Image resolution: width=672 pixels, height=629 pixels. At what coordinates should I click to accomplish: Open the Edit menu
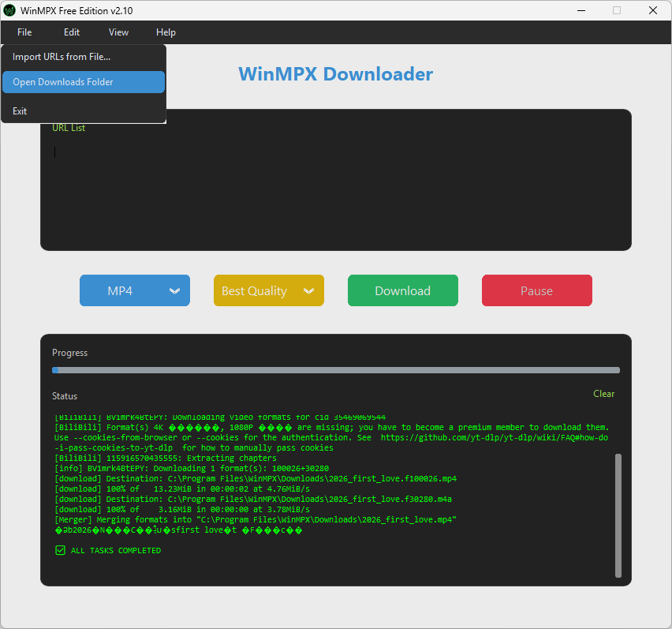72,32
